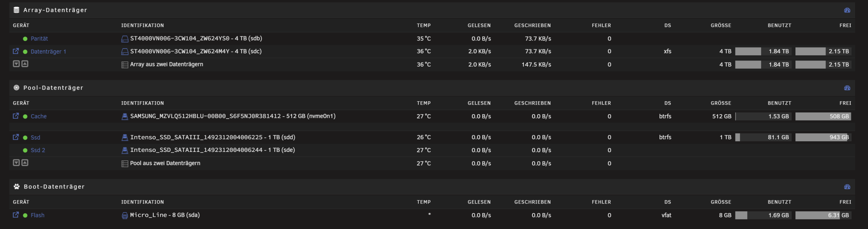Click the down arrow in the Array summary row

[x=16, y=64]
